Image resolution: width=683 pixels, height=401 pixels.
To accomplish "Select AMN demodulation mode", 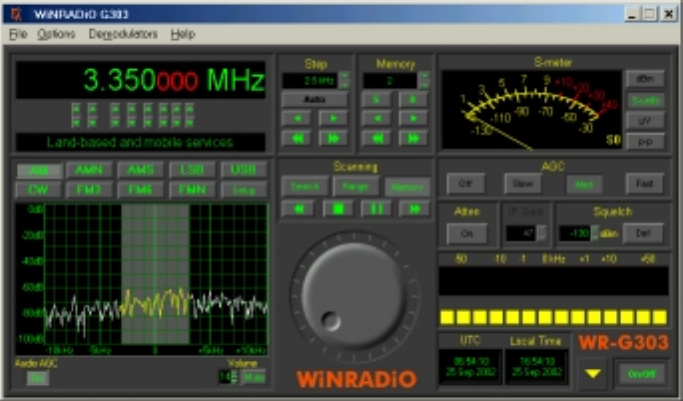I will click(89, 170).
